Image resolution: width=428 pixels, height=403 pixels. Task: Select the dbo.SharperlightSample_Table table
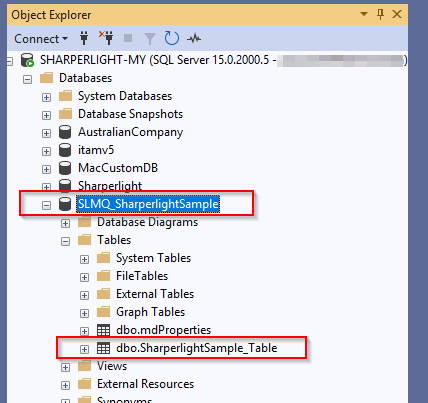tap(197, 348)
